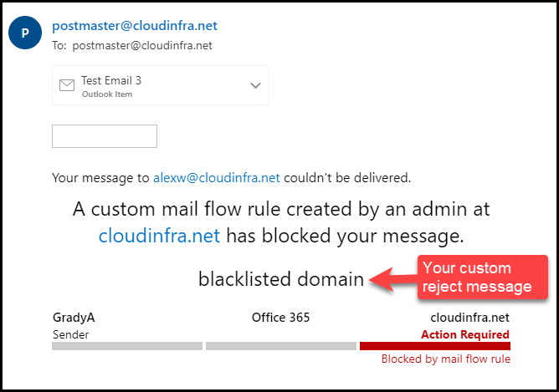Follow the large cloudinfra.net link in heading
This screenshot has height=392, width=559.
(159, 236)
